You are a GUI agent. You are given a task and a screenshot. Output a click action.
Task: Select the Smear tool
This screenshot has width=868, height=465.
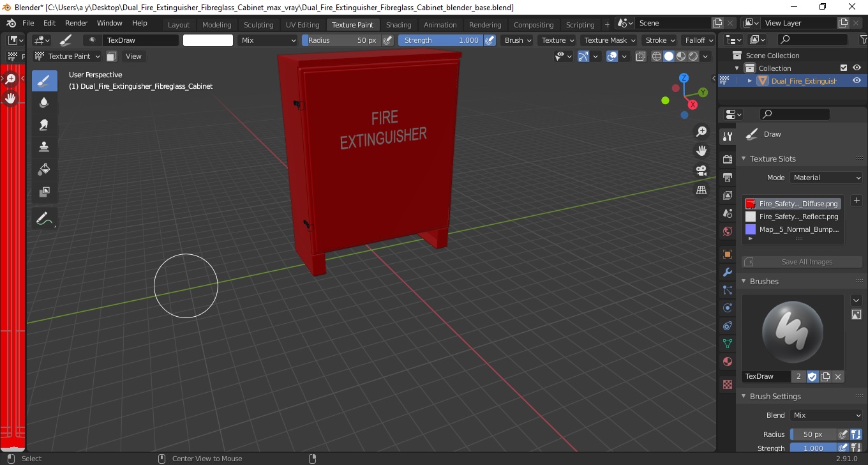(x=44, y=125)
